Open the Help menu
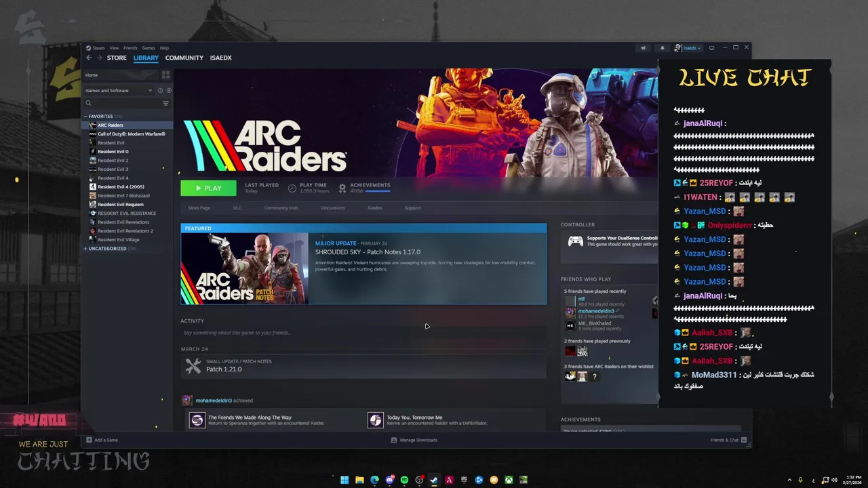 pyautogui.click(x=164, y=48)
